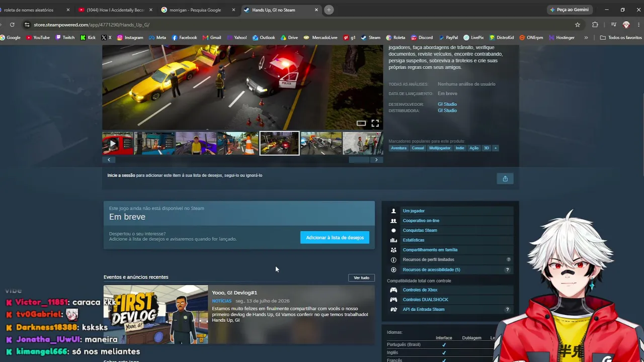Open help for API da Entrada Steam

coord(507,310)
